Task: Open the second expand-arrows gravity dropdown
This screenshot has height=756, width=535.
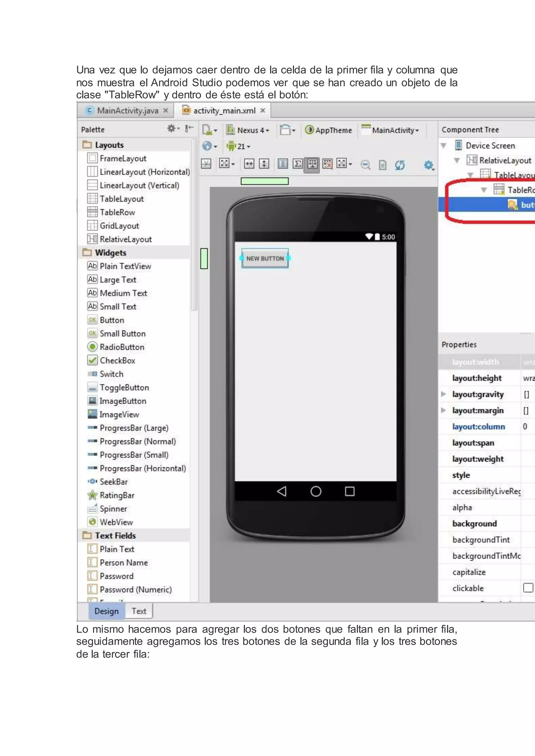Action: pos(345,164)
